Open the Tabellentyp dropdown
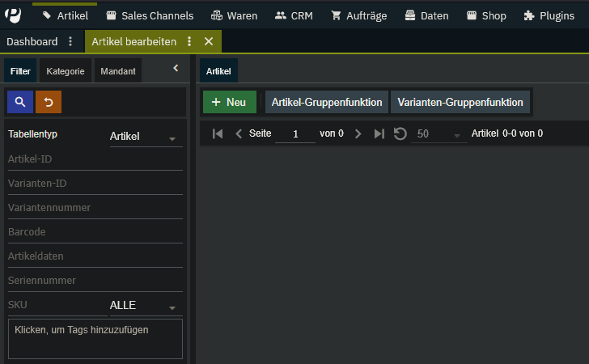This screenshot has width=589, height=364. tap(145, 137)
